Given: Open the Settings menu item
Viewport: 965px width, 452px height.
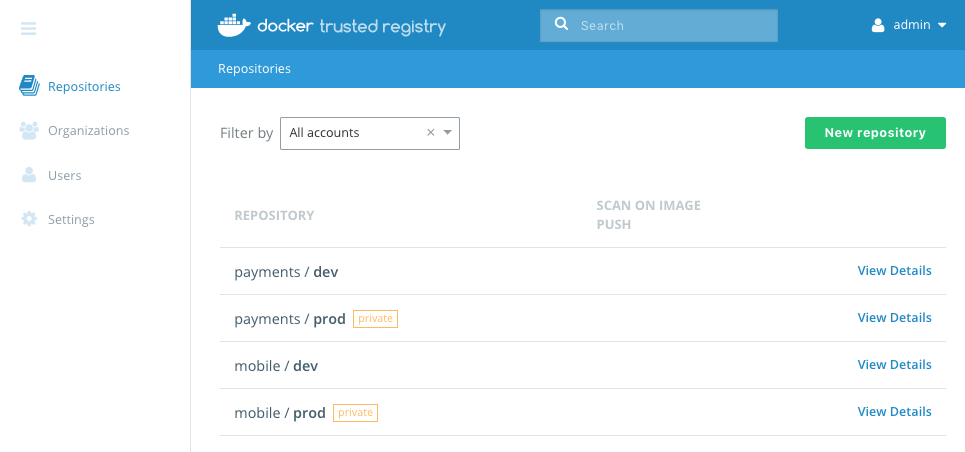Looking at the screenshot, I should point(71,219).
